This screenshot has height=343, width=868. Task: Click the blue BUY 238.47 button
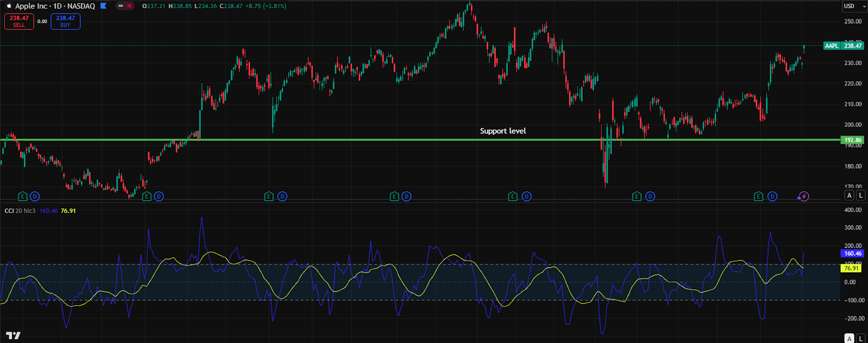click(x=65, y=21)
